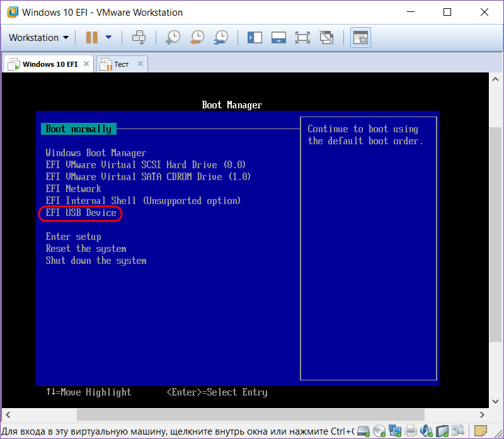The image size is (504, 439).
Task: Switch to Unity mode
Action: [326, 38]
